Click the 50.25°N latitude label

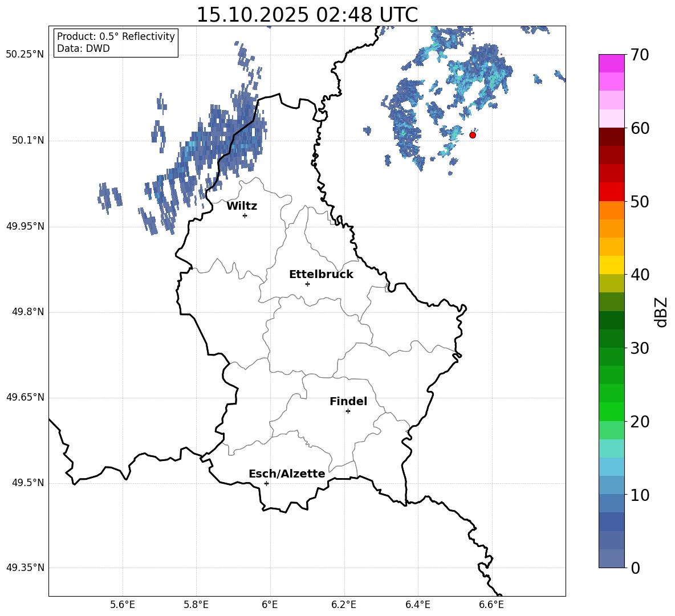[25, 55]
